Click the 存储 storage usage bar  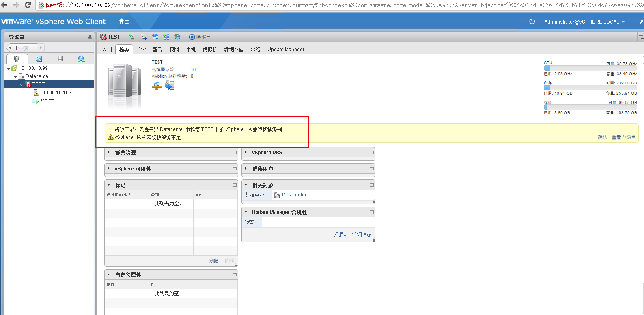590,107
